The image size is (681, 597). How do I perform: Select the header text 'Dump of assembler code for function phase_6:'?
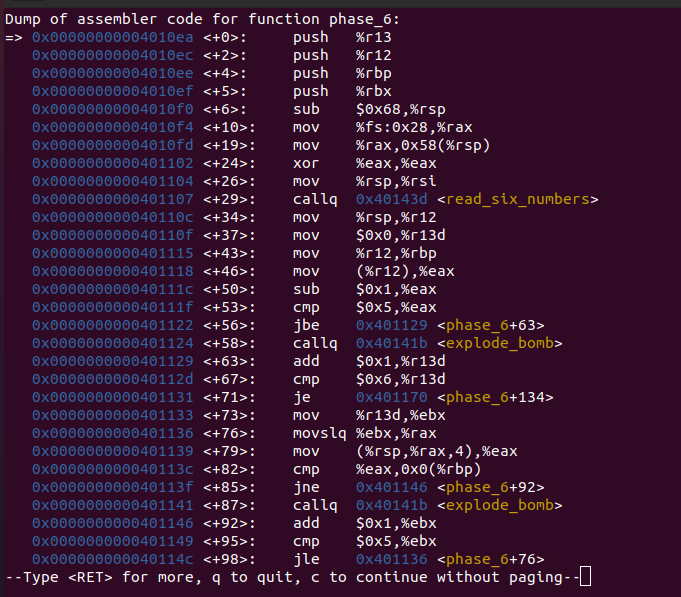click(x=202, y=20)
